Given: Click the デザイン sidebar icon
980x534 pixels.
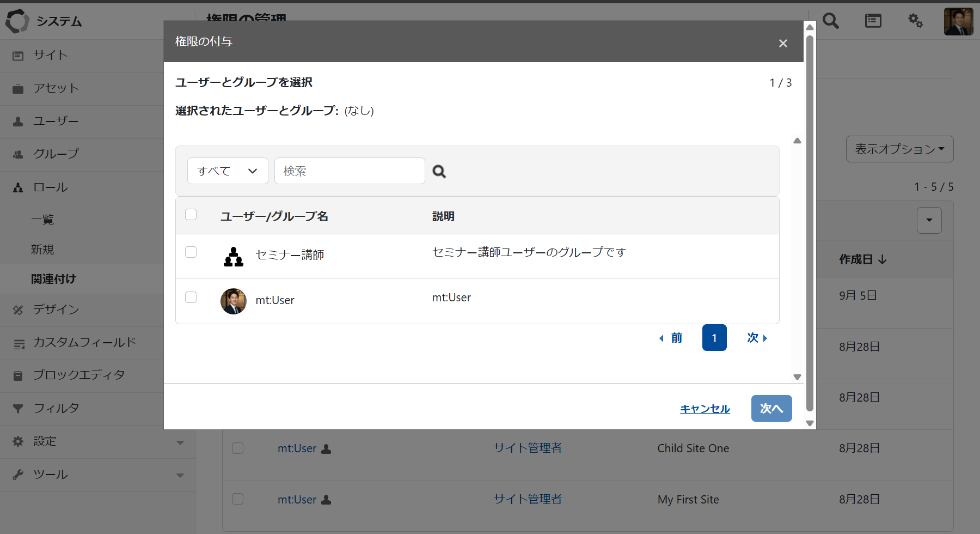Looking at the screenshot, I should tap(18, 310).
